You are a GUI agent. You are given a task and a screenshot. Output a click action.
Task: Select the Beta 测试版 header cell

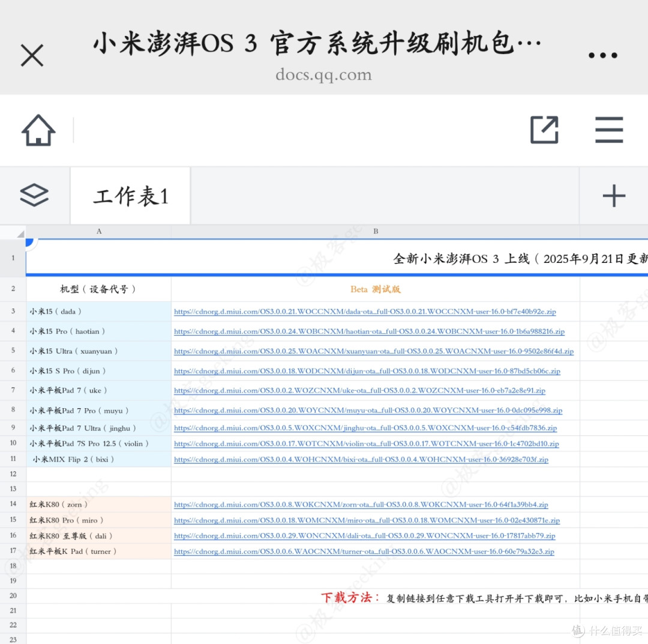375,289
